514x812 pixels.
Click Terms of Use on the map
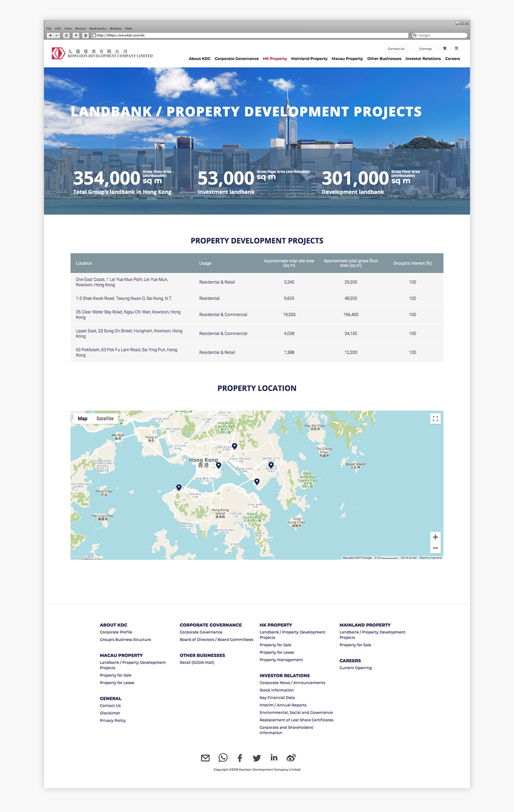click(408, 557)
